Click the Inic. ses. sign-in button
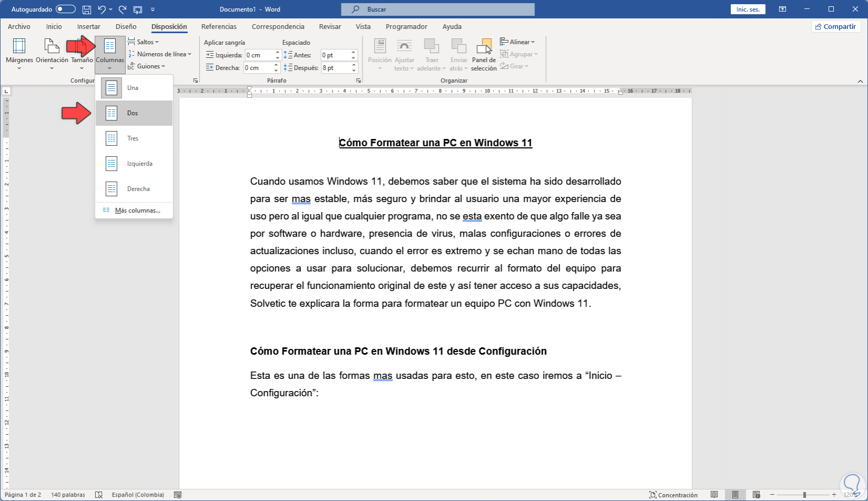 point(748,9)
